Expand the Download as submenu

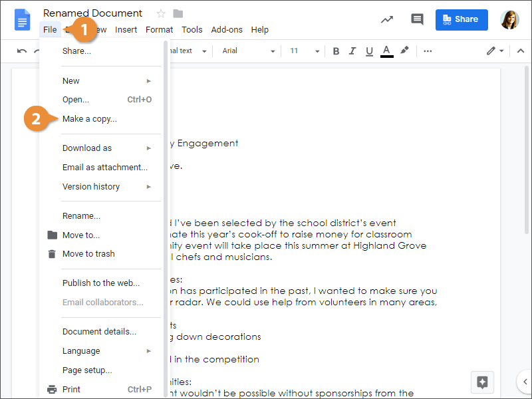pyautogui.click(x=106, y=148)
